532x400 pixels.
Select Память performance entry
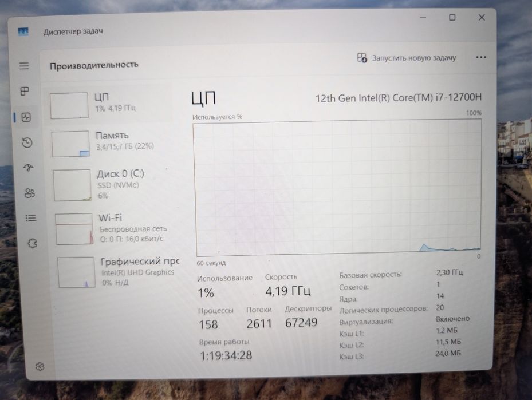(x=111, y=143)
